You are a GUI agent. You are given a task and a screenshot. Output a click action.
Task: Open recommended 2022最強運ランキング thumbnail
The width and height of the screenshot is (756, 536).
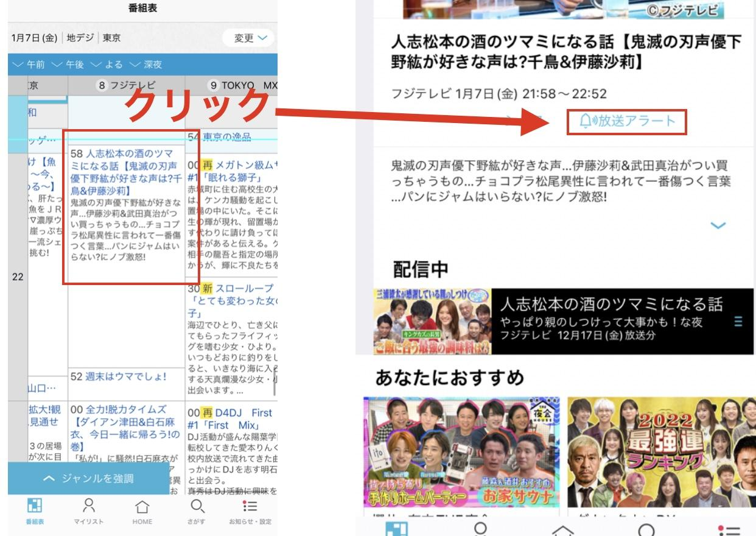[x=662, y=452]
